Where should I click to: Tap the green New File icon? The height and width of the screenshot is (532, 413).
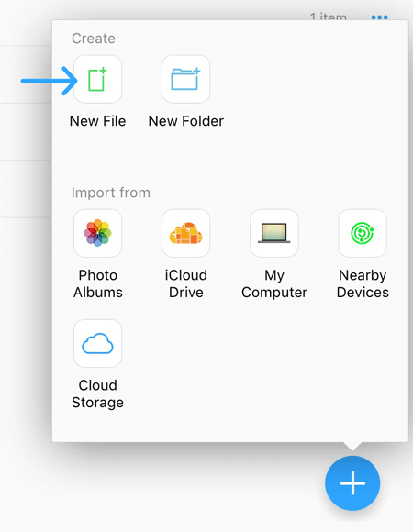[97, 79]
